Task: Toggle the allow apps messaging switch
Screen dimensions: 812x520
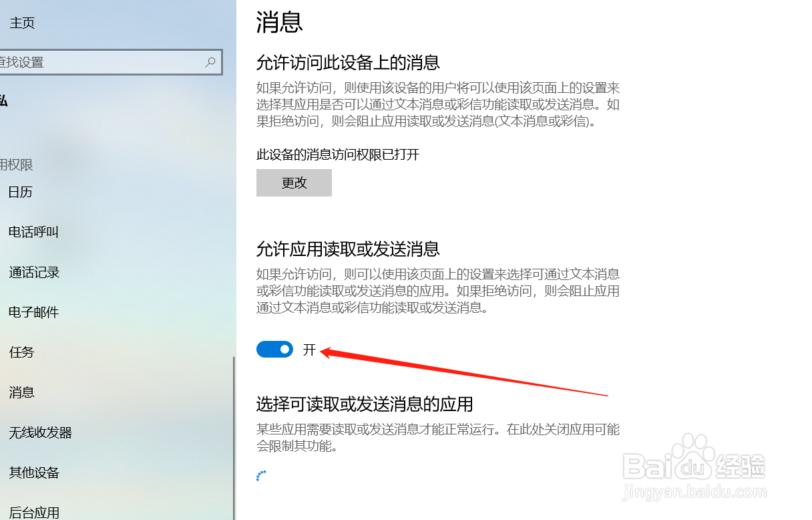Action: coord(274,350)
